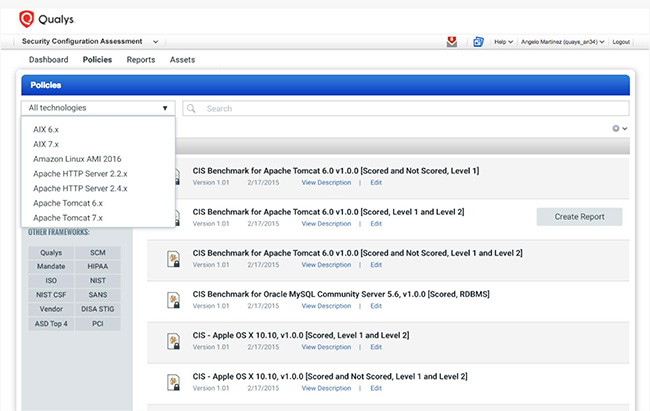Switch to the Policies tab

point(97,60)
